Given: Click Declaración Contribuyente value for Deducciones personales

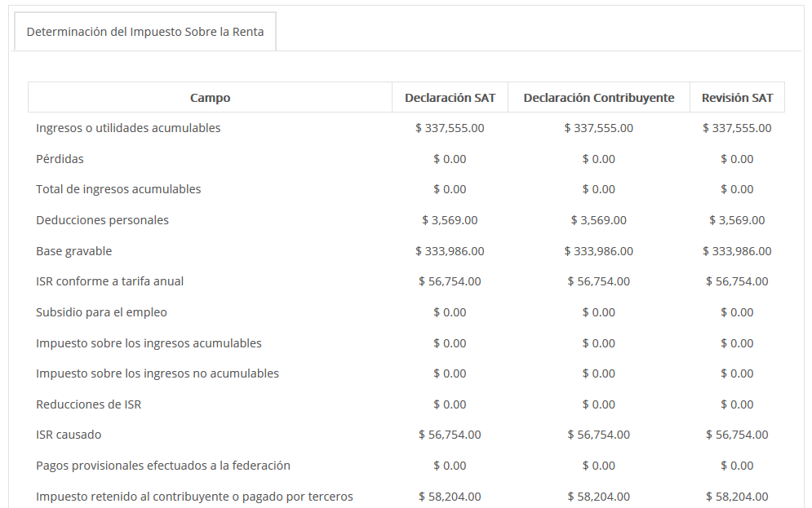Looking at the screenshot, I should 599,220.
